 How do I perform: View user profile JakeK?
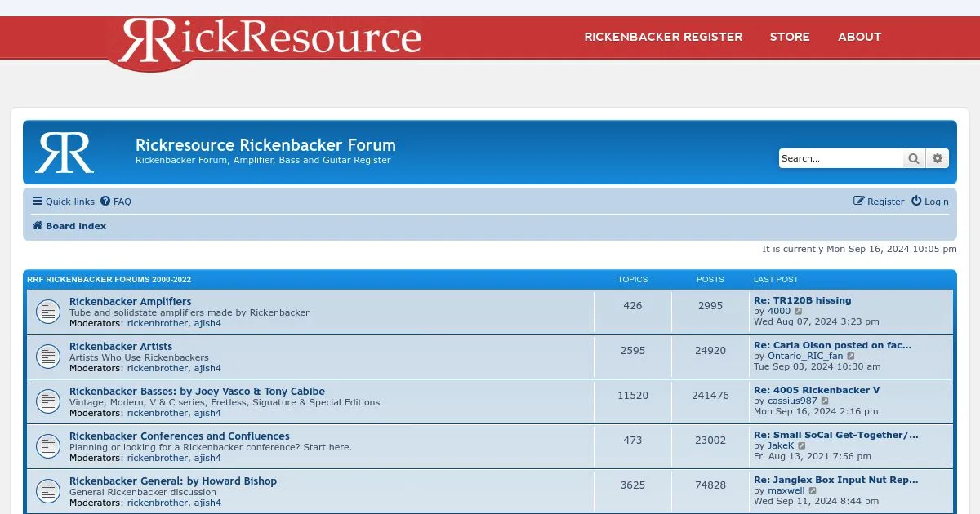pyautogui.click(x=781, y=445)
